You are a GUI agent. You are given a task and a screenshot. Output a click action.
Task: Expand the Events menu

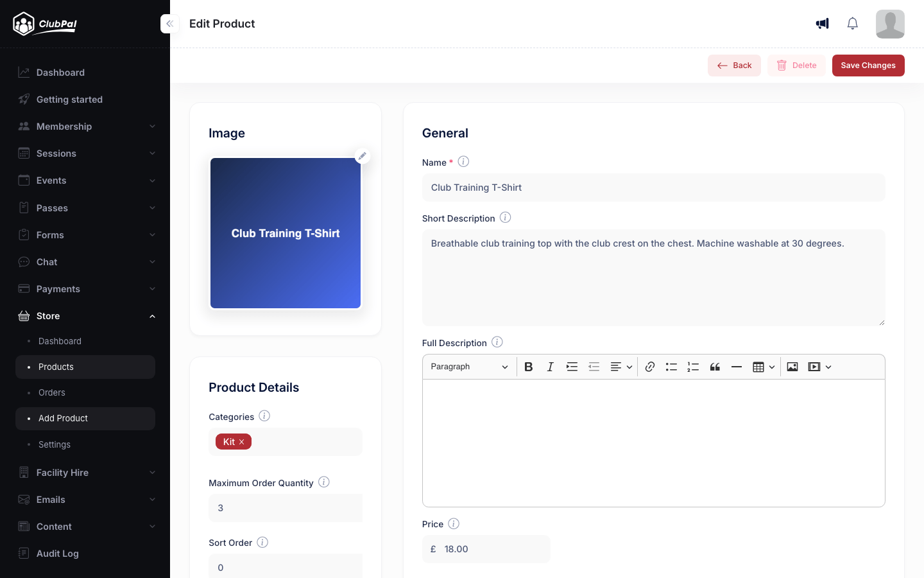click(85, 180)
